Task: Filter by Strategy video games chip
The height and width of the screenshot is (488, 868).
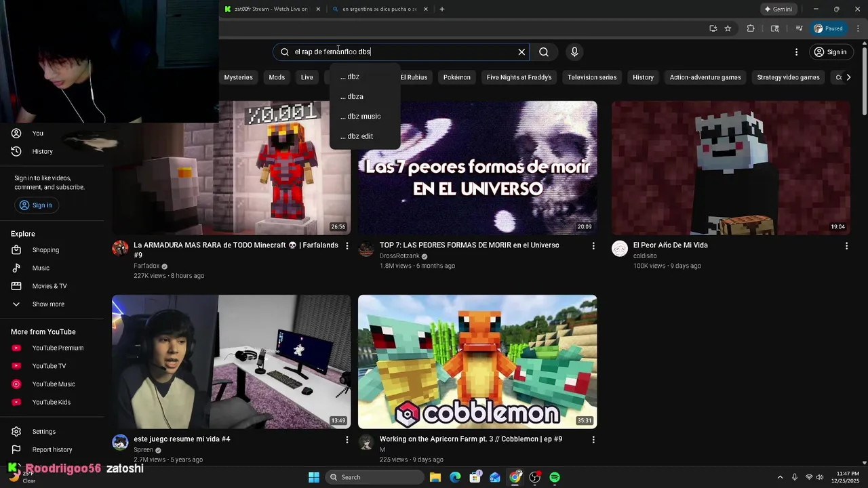Action: pyautogui.click(x=788, y=77)
